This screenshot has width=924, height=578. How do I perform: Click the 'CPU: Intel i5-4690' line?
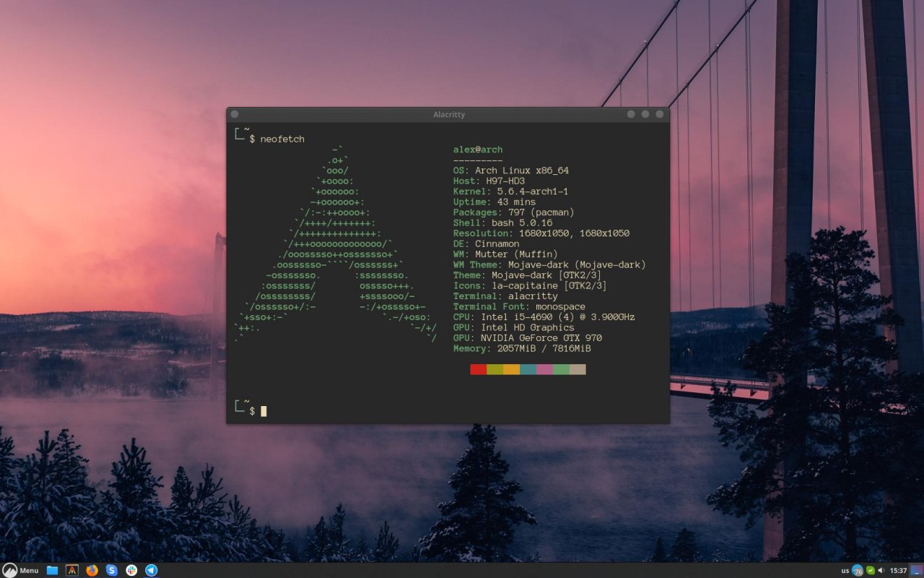[x=544, y=317]
